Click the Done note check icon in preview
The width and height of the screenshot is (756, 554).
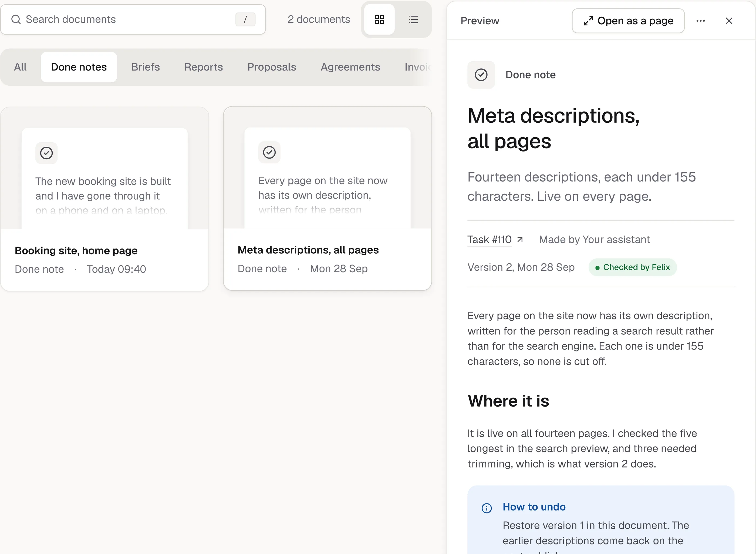click(481, 75)
